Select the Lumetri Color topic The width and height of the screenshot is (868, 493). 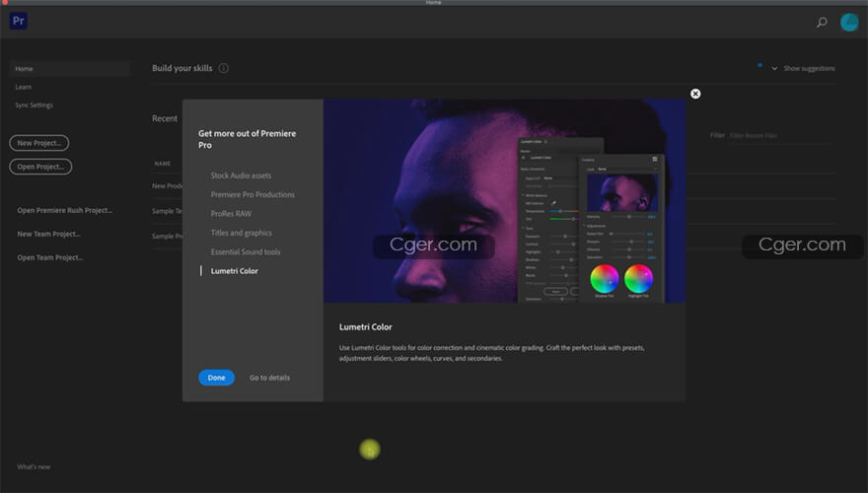click(x=234, y=271)
